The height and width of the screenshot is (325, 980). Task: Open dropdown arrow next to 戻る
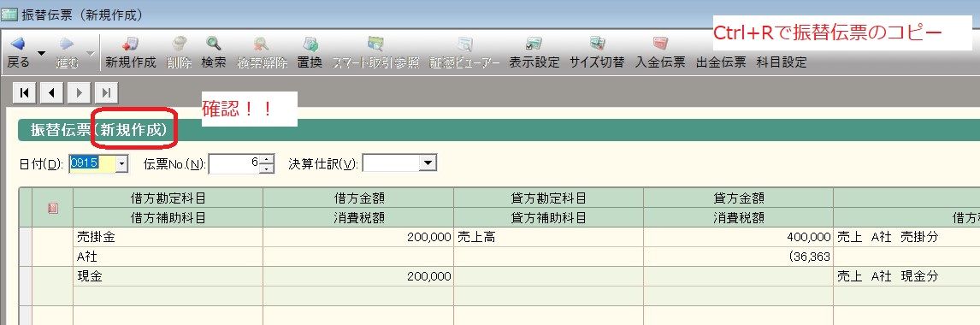click(x=41, y=54)
